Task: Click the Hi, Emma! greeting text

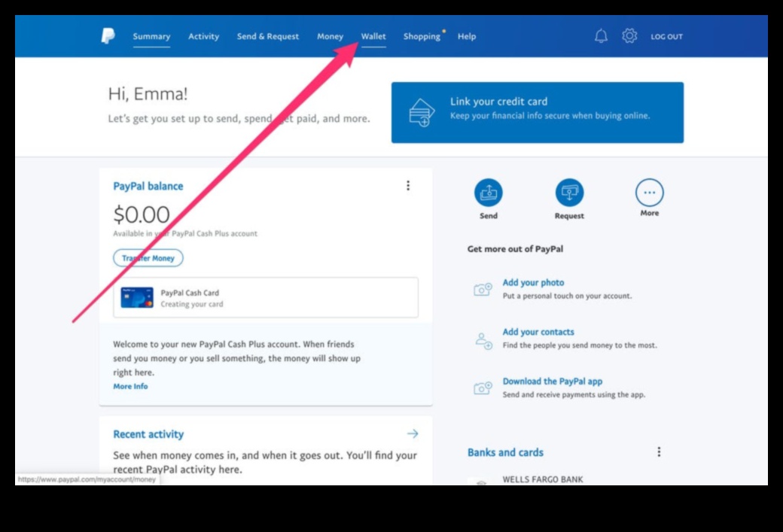Action: (x=148, y=94)
